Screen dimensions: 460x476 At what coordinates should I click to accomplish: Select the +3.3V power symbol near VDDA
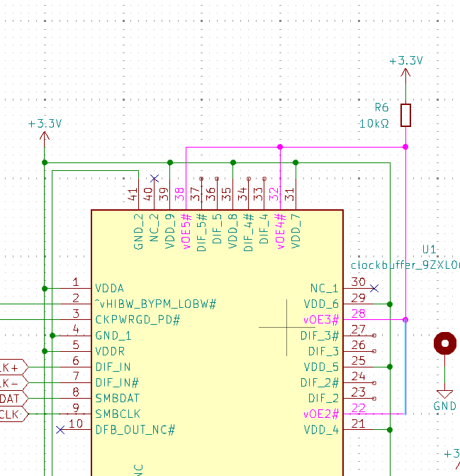tap(45, 124)
